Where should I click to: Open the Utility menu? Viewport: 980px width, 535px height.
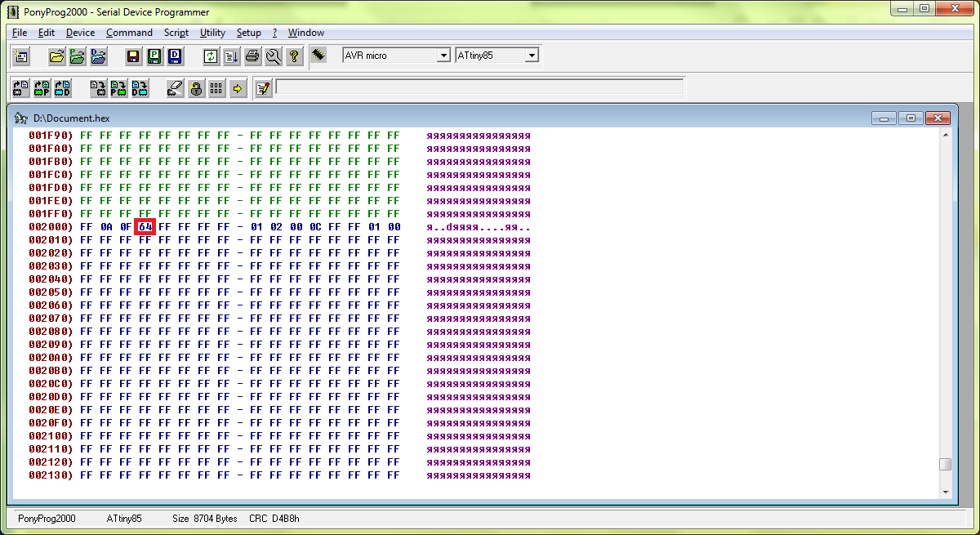coord(212,33)
